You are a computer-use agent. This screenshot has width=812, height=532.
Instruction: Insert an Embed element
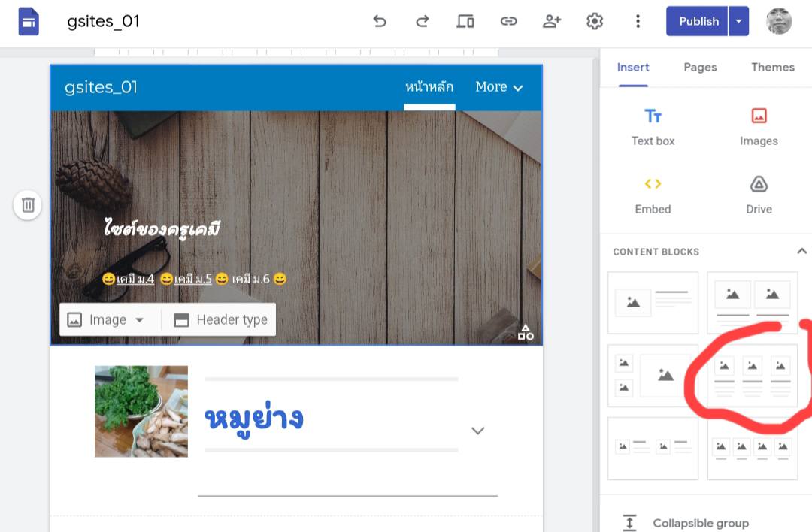[653, 195]
